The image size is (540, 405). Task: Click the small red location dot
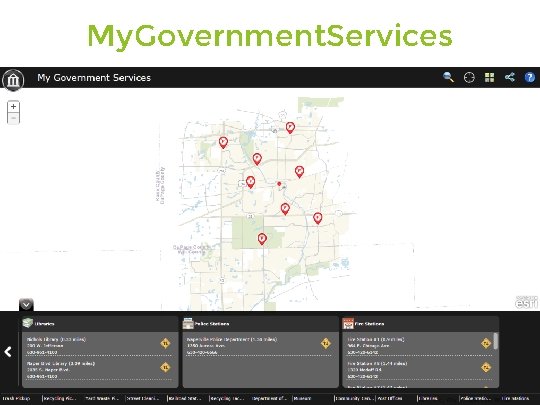pyautogui.click(x=279, y=184)
